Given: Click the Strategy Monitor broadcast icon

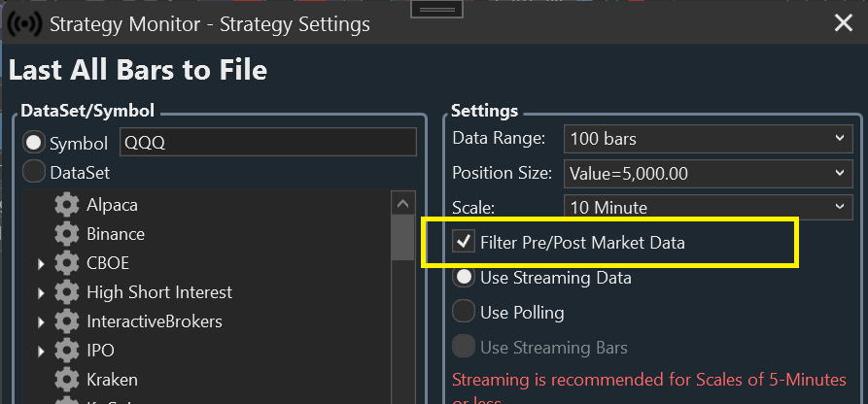Looking at the screenshot, I should tap(23, 23).
